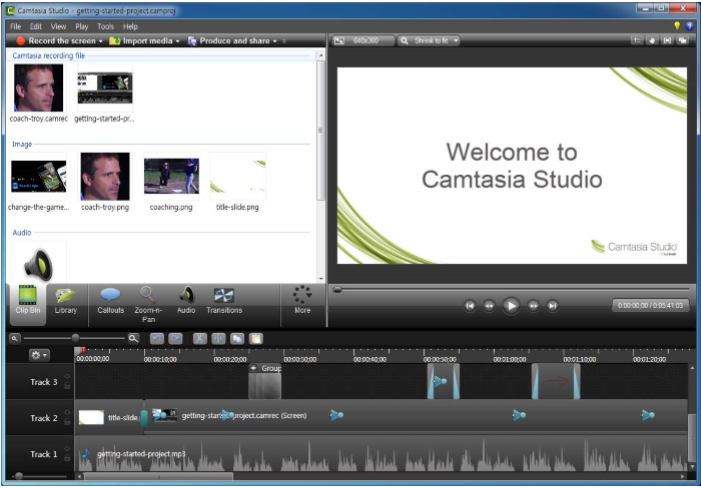Click the blue help icon

(689, 26)
